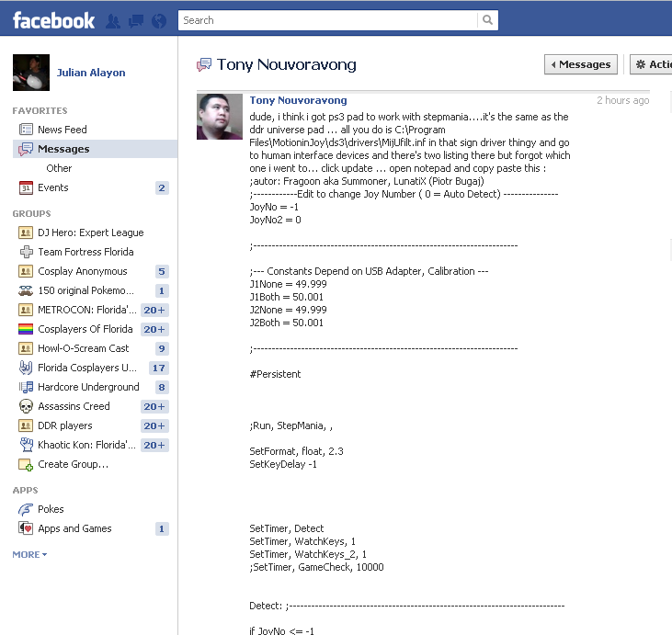Click the '2 hours ago' timestamp

[x=622, y=100]
